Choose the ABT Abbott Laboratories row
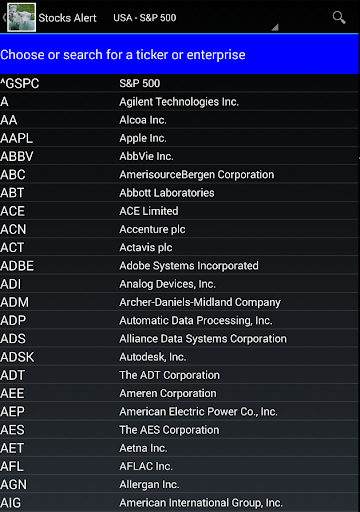The width and height of the screenshot is (360, 512). 179,193
